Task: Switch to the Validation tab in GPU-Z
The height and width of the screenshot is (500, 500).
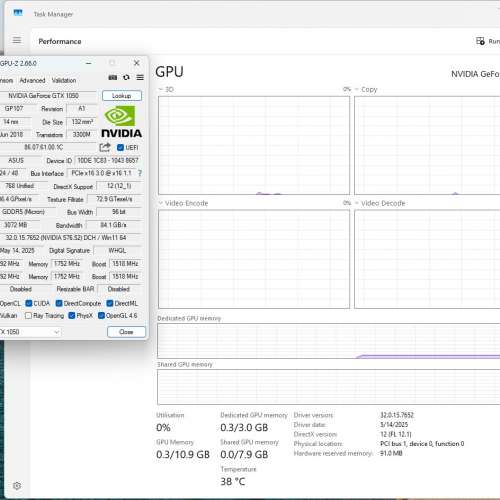Action: tap(64, 80)
